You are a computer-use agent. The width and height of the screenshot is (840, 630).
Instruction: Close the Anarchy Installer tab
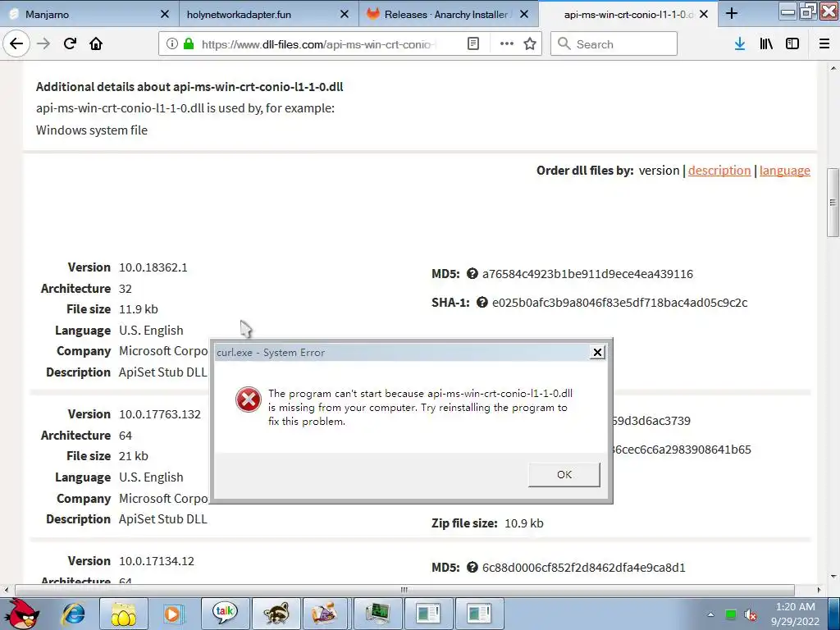click(524, 15)
